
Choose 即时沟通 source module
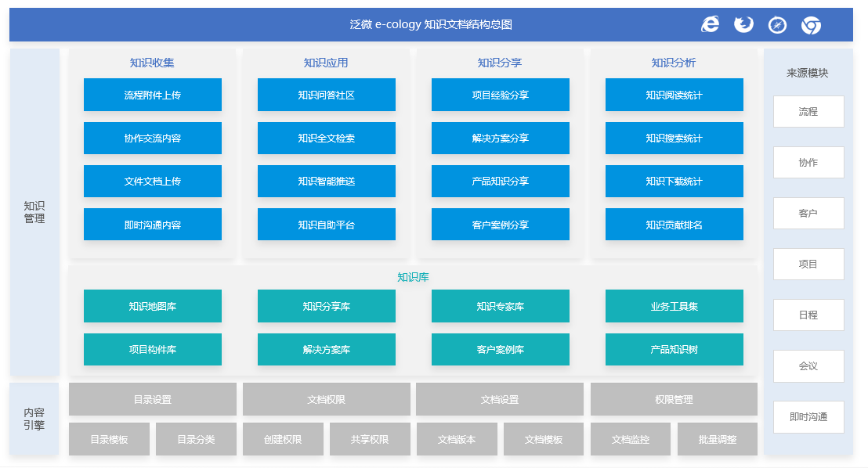pos(808,416)
